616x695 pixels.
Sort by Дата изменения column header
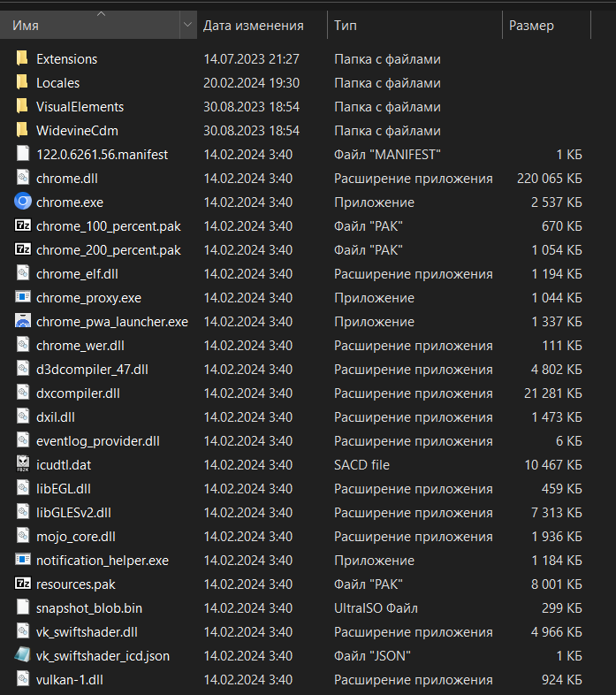[x=262, y=26]
